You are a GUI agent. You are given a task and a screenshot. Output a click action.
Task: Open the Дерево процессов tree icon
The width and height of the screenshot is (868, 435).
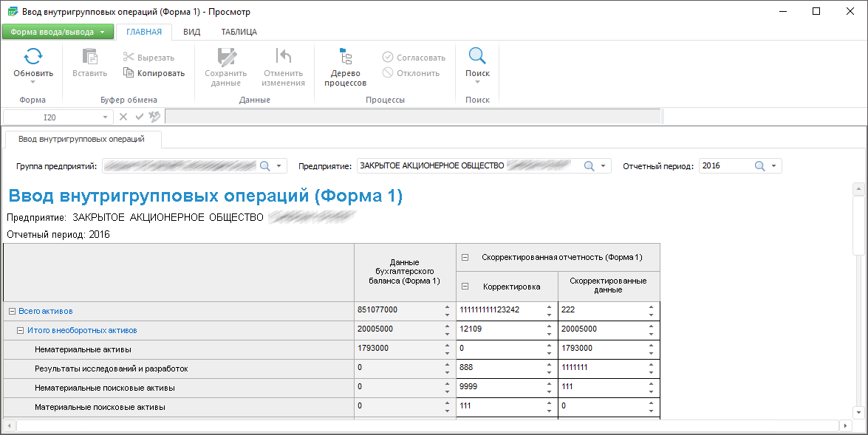point(345,56)
